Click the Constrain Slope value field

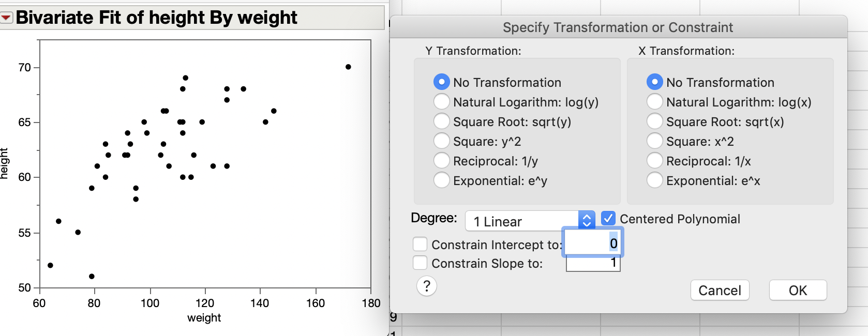(x=593, y=264)
